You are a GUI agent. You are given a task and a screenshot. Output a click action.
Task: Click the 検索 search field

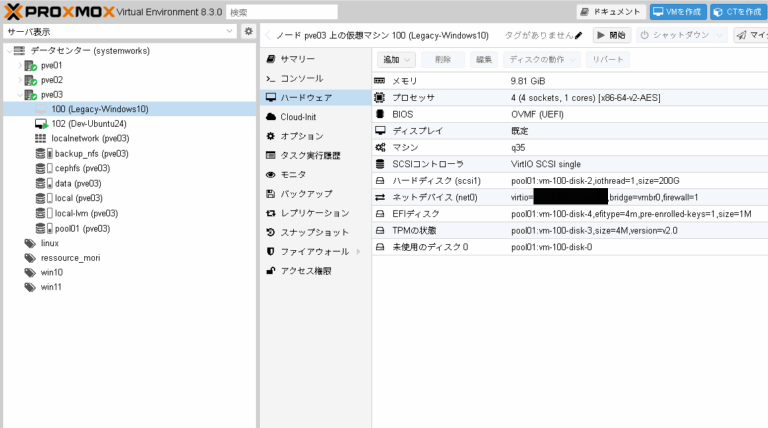point(282,12)
